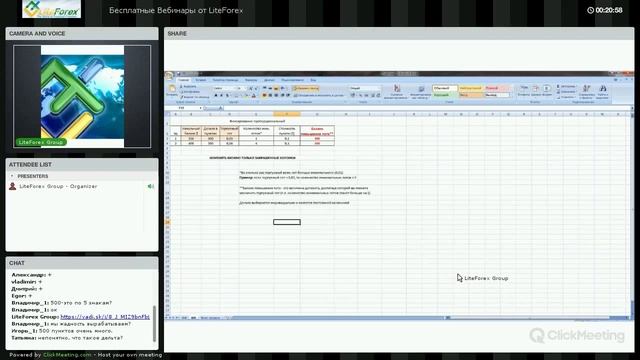Click the Sort and Filter icon

(587, 89)
